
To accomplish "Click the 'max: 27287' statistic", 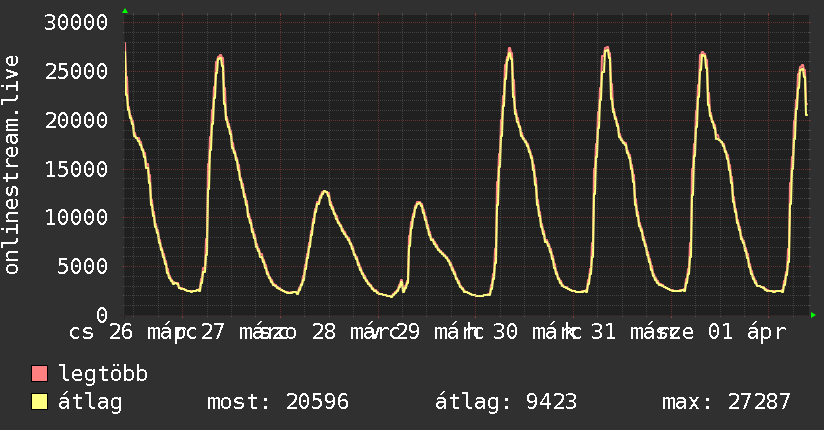I will click(726, 402).
